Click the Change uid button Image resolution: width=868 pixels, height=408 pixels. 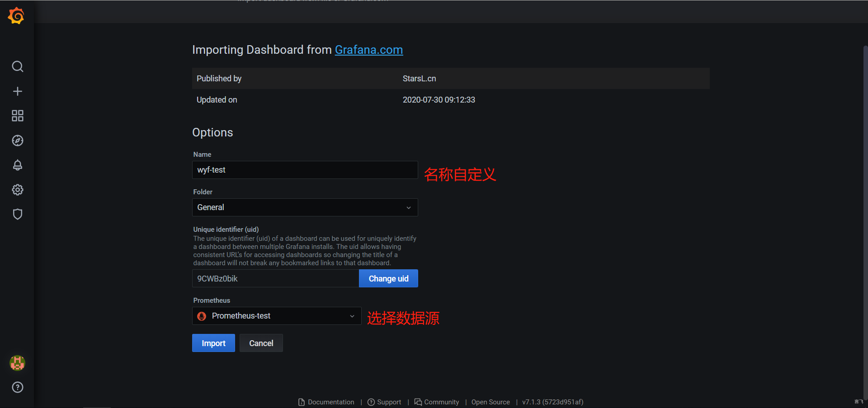coord(388,278)
